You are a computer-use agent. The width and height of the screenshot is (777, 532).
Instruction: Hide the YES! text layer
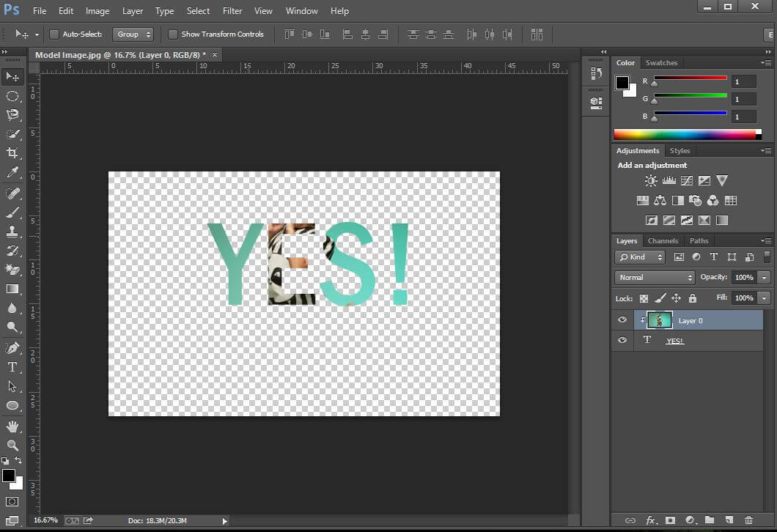pyautogui.click(x=622, y=339)
